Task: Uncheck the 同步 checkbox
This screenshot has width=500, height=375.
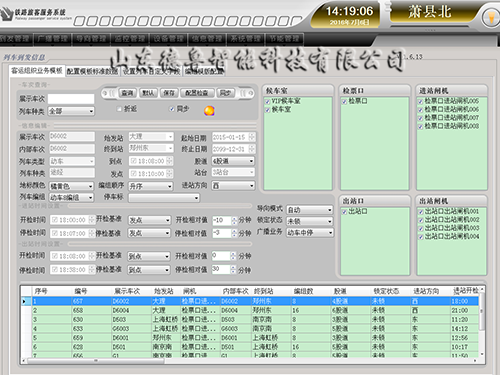Action: coord(172,109)
